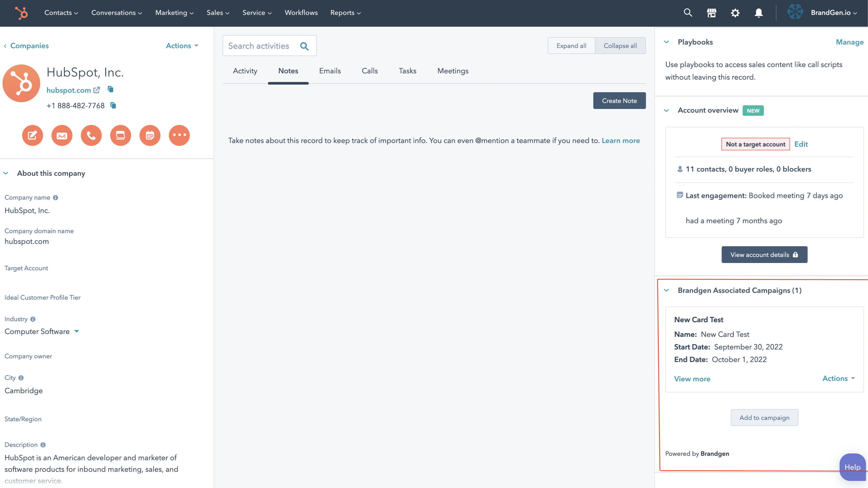868x488 pixels.
Task: Open the notifications bell
Action: 758,13
